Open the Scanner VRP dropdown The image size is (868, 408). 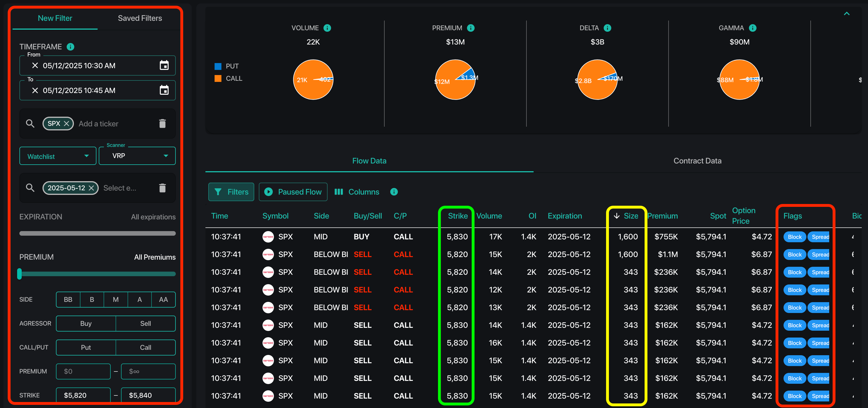pyautogui.click(x=137, y=156)
